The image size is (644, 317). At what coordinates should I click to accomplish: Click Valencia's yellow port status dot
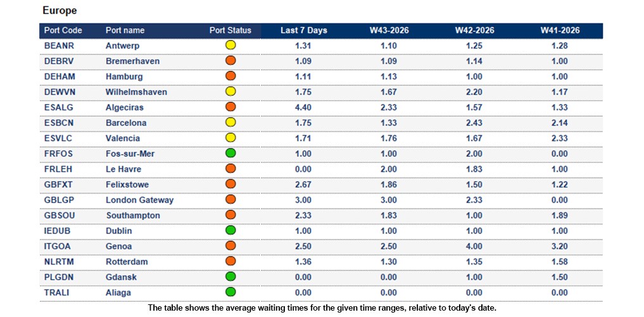click(230, 138)
